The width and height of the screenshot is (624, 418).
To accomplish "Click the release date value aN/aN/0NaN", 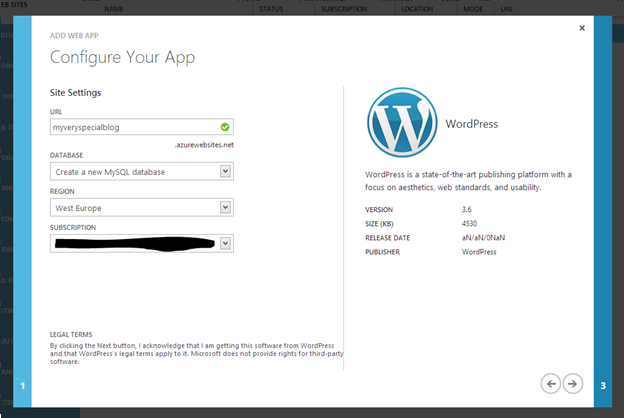I will click(483, 238).
